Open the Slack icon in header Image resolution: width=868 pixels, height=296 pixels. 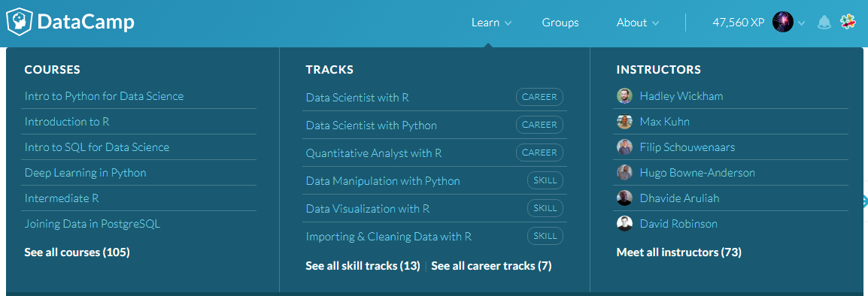click(x=848, y=22)
